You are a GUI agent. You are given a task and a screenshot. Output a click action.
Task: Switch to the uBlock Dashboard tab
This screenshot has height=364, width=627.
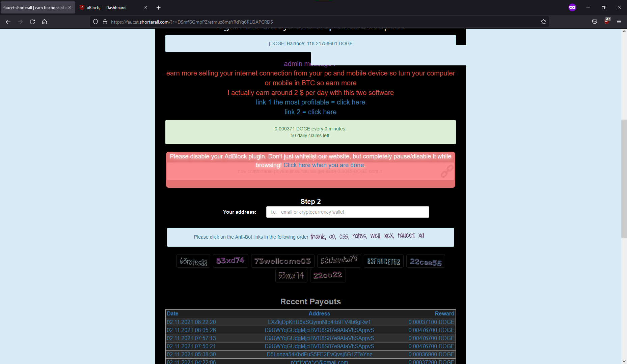(x=111, y=7)
